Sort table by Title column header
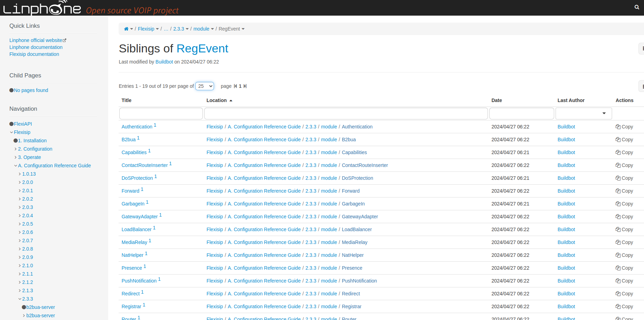Screen dimensions: 644x320 pyautogui.click(x=127, y=100)
